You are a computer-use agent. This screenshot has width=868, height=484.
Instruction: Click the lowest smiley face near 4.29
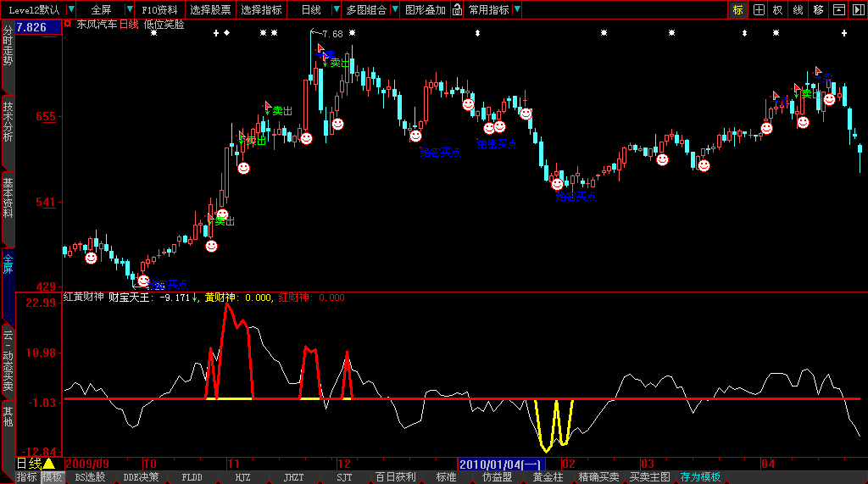pyautogui.click(x=143, y=281)
